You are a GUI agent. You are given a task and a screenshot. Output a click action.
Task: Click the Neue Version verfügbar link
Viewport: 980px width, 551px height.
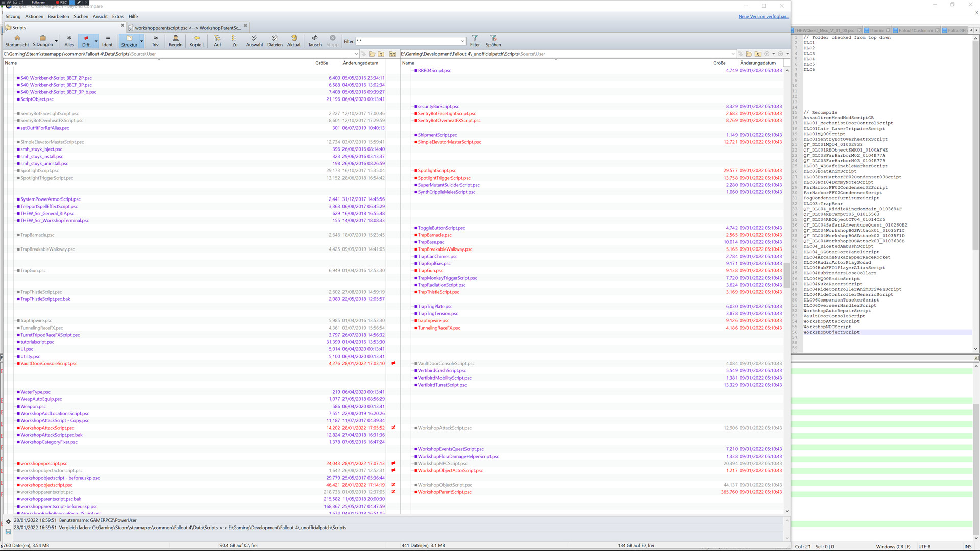coord(763,16)
